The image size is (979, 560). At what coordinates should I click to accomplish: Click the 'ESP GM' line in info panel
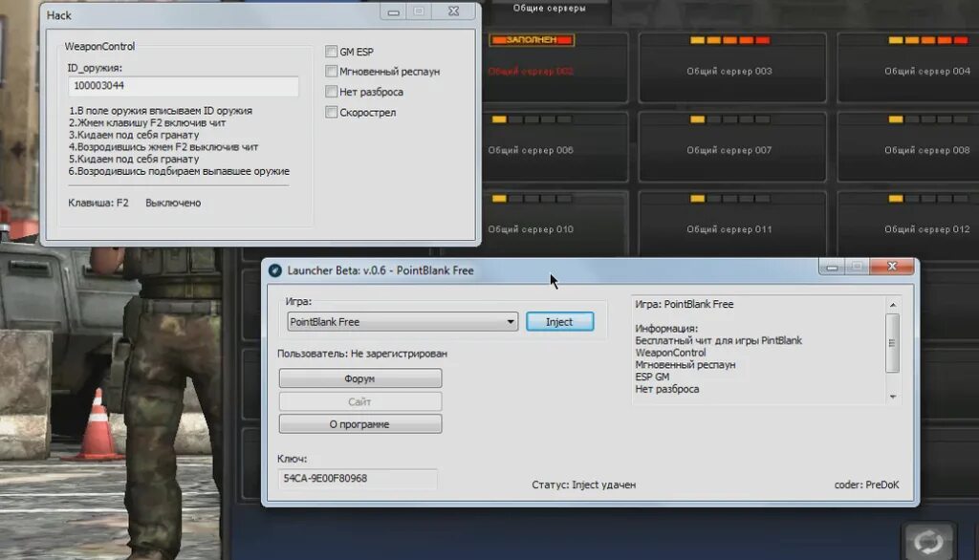652,377
